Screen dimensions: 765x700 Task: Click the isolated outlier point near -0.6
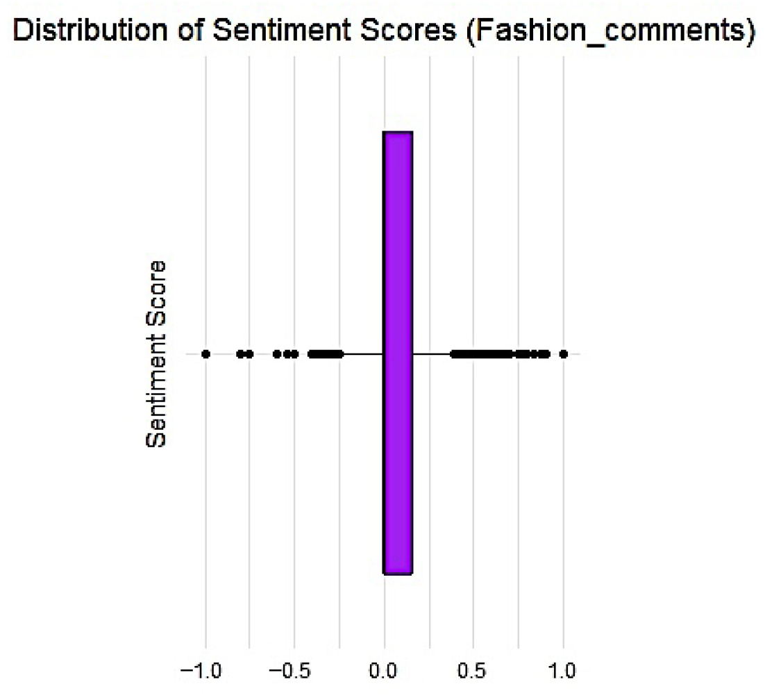pos(277,354)
